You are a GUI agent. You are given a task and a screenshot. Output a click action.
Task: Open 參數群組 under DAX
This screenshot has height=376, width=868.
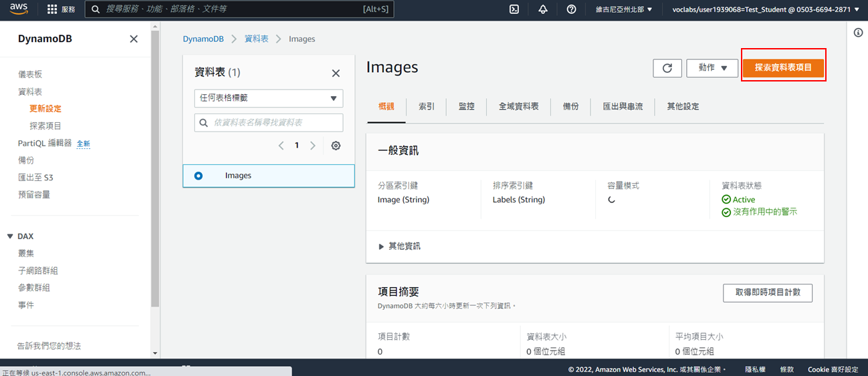pos(34,288)
